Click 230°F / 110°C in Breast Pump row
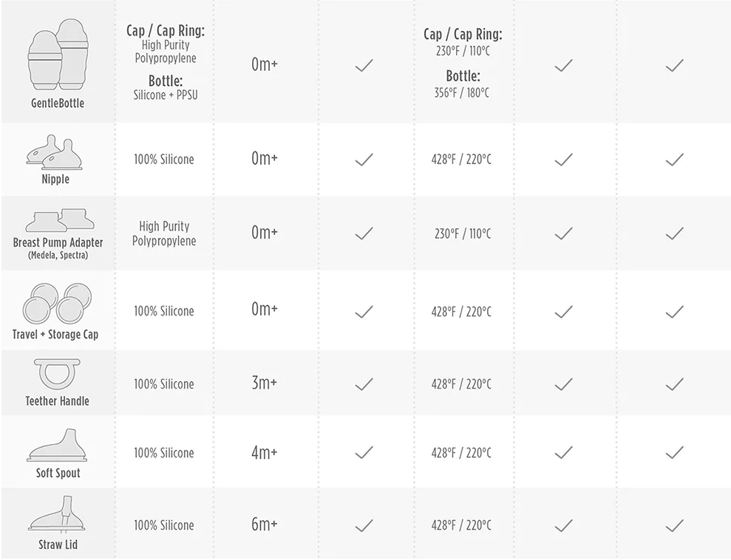 click(x=462, y=234)
